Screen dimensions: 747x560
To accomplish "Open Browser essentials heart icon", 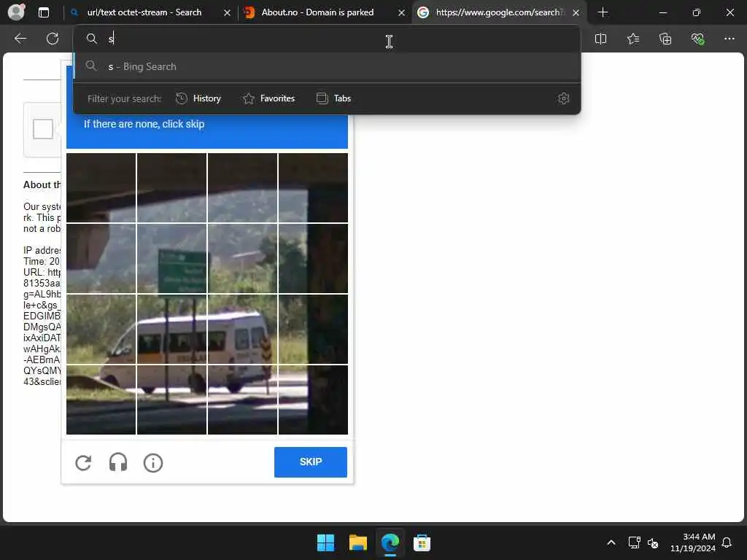I will 697,39.
